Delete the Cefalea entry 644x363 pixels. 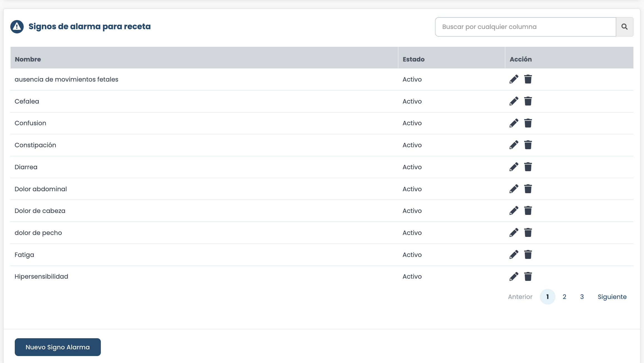click(528, 101)
